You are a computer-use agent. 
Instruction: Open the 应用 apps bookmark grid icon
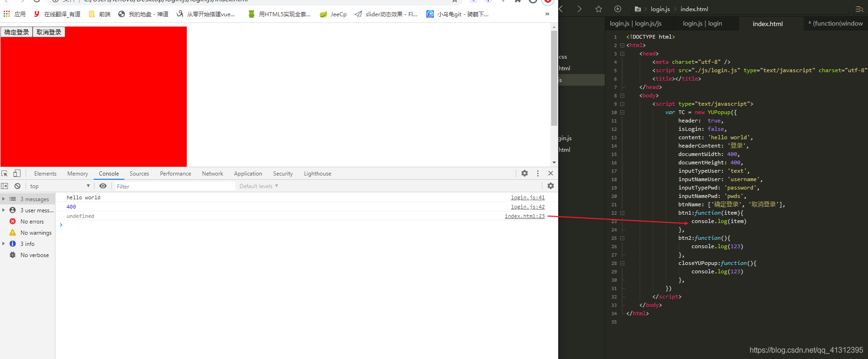tap(7, 14)
